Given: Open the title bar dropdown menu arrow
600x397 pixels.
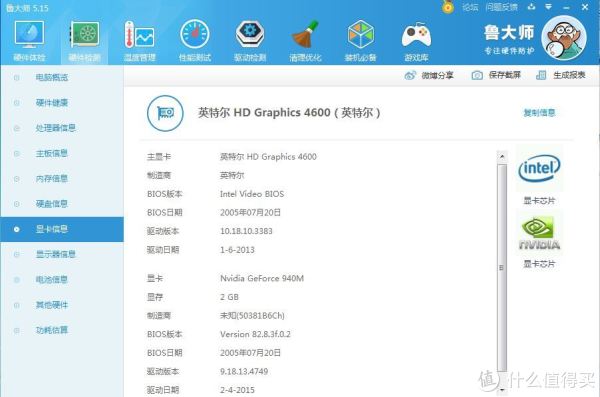Looking at the screenshot, I should tap(548, 7).
